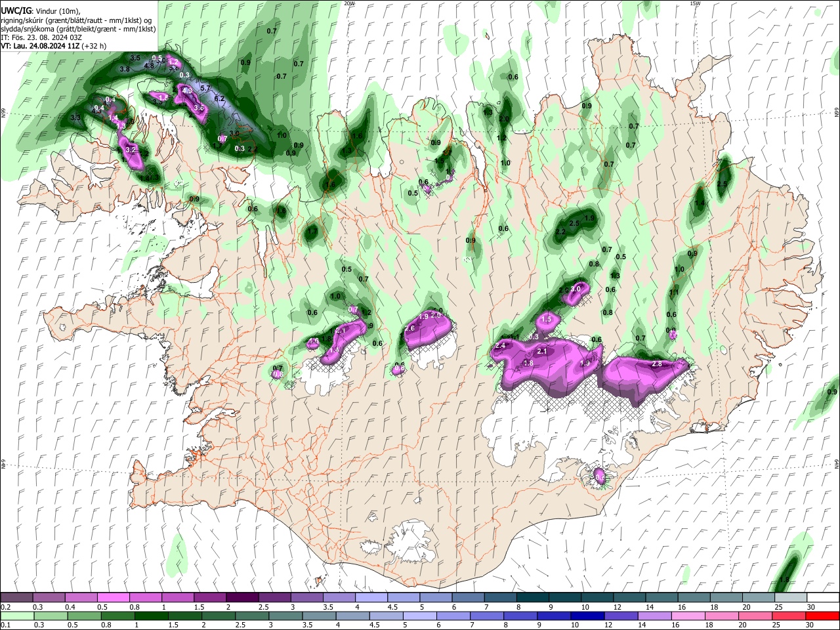The height and width of the screenshot is (630, 840).
Task: Select the royal blue 9 rain legend swatch
Action: coord(553,616)
